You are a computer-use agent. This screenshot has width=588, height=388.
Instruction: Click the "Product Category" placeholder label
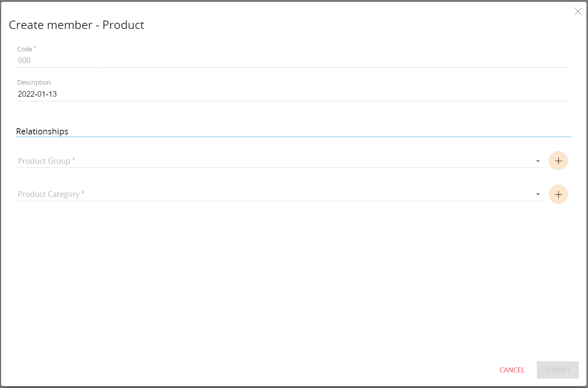(48, 195)
